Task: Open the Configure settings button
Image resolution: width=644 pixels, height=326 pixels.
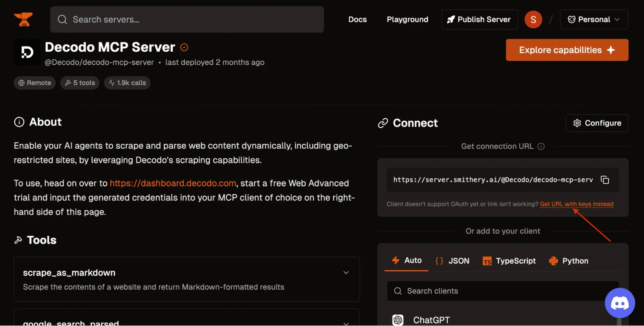Action: point(597,123)
